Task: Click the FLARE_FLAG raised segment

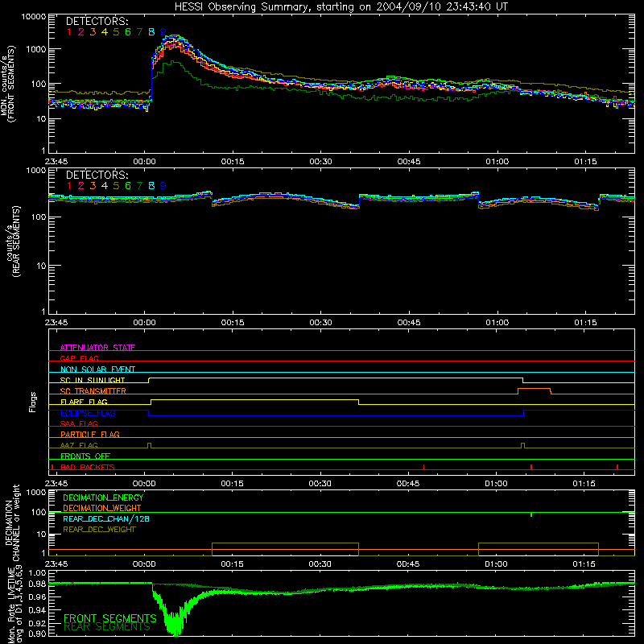Action: (x=254, y=399)
